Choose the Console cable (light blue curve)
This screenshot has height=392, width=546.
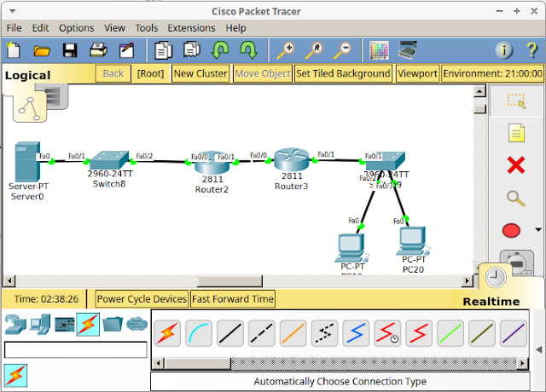point(199,333)
